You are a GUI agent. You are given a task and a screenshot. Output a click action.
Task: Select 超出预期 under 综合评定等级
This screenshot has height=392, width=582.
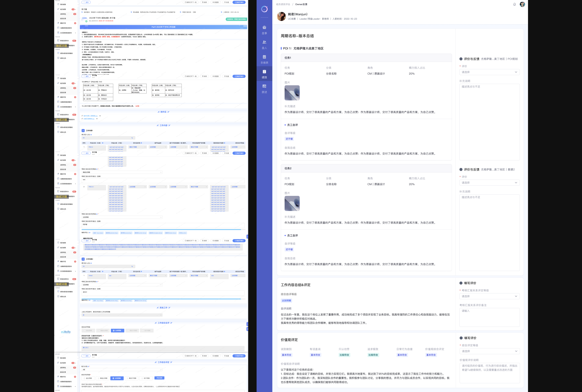point(88,378)
